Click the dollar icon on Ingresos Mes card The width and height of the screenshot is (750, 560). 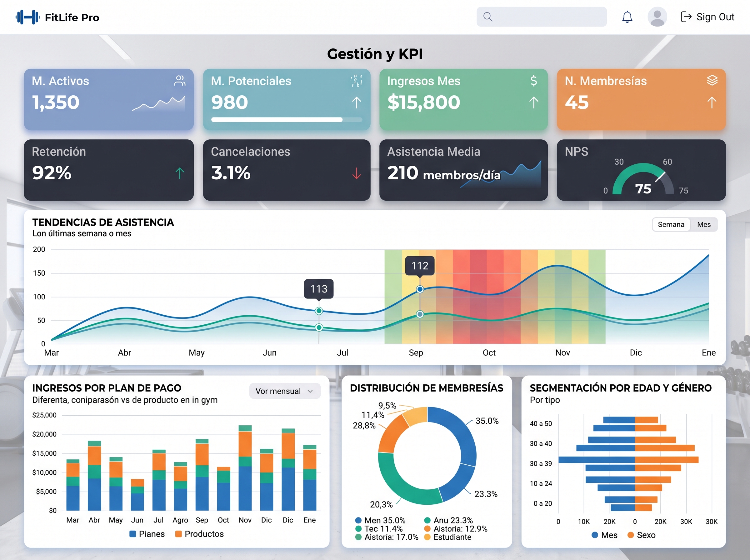(533, 81)
